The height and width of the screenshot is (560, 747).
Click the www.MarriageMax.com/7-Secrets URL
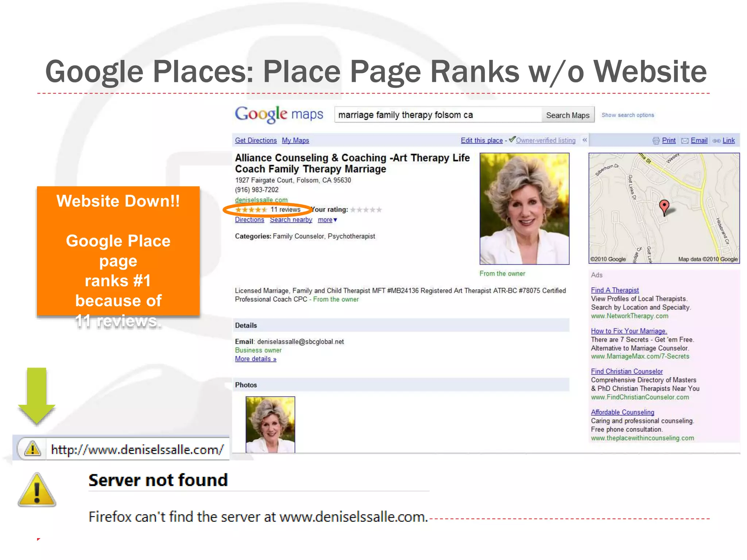pyautogui.click(x=640, y=356)
